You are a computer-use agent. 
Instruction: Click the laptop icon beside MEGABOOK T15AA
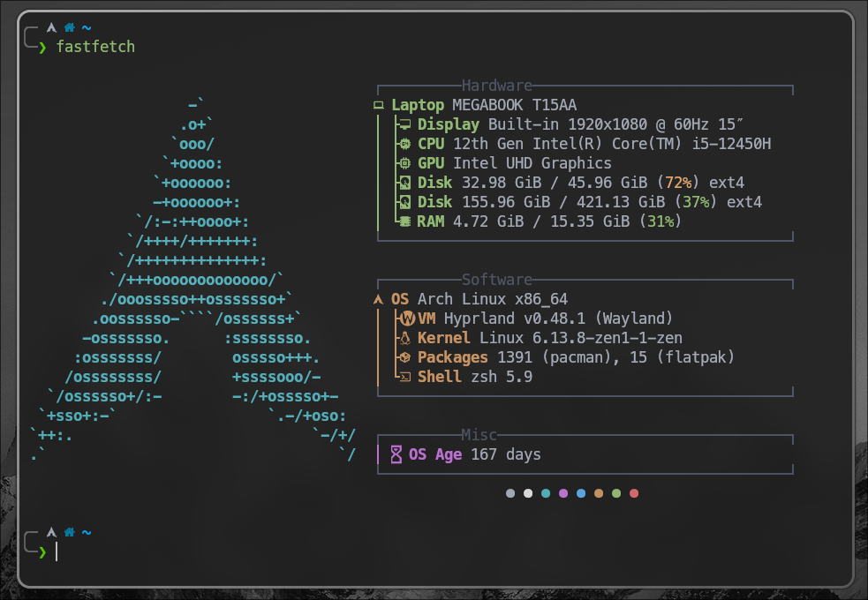[379, 105]
